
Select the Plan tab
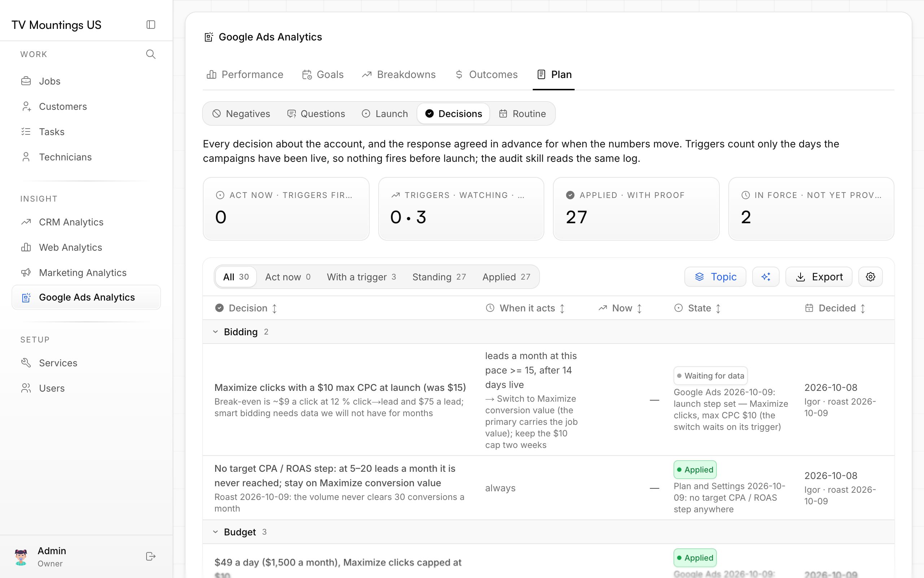pyautogui.click(x=554, y=74)
